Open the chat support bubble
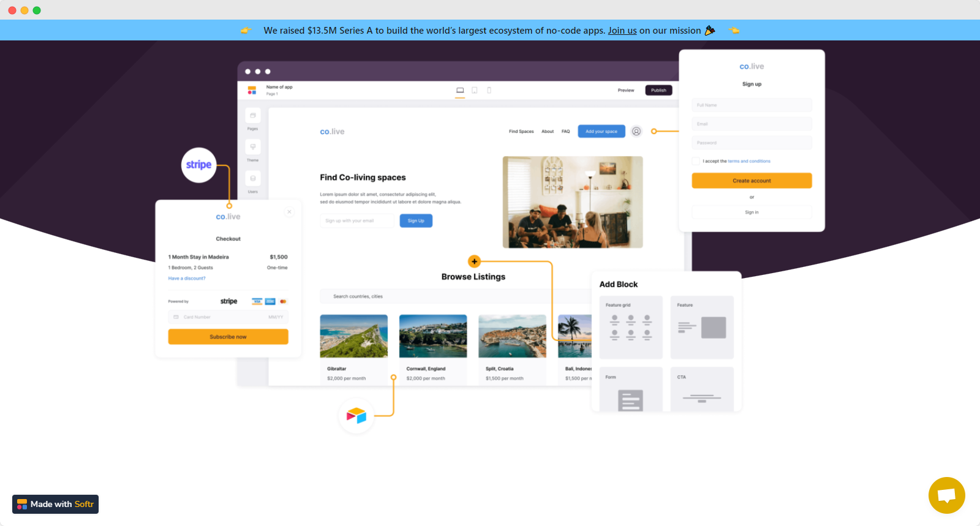 point(946,495)
